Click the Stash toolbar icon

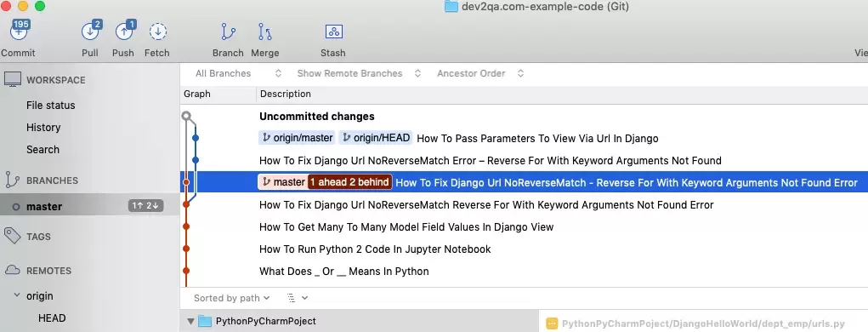(x=334, y=31)
